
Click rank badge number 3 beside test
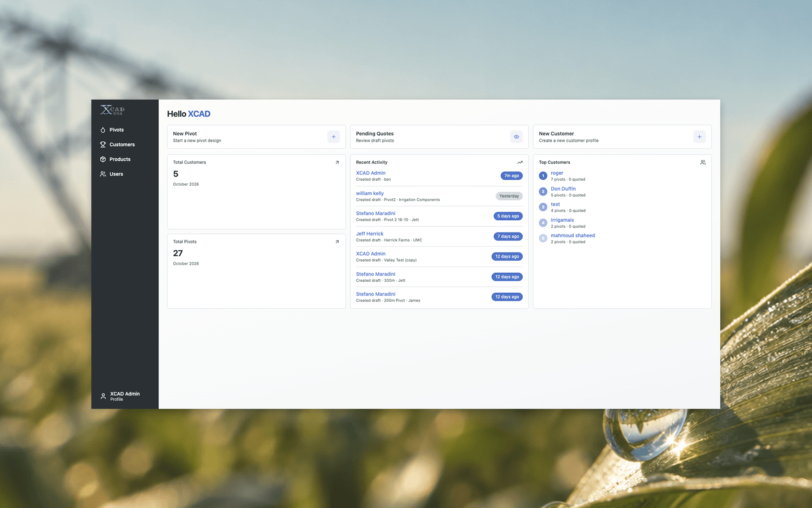point(543,207)
